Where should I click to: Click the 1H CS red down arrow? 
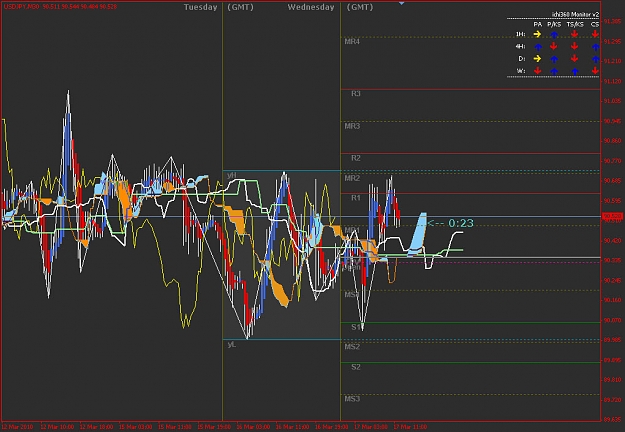pos(595,34)
